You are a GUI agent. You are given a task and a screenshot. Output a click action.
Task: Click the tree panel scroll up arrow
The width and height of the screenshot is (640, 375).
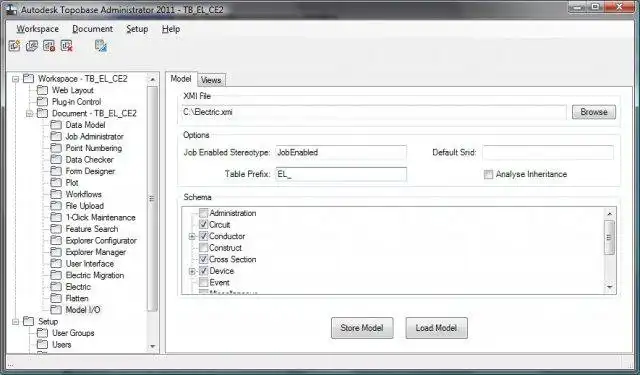click(x=153, y=79)
